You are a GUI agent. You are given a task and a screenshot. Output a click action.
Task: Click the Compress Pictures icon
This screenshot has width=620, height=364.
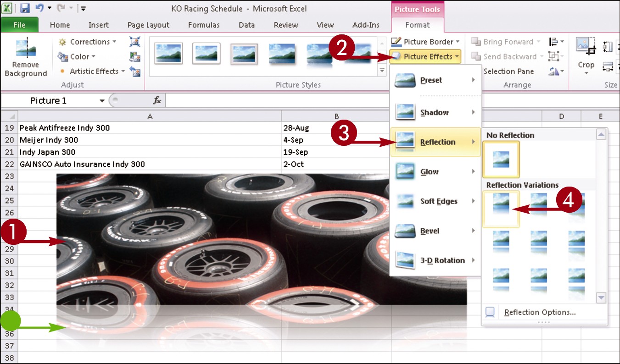[134, 42]
